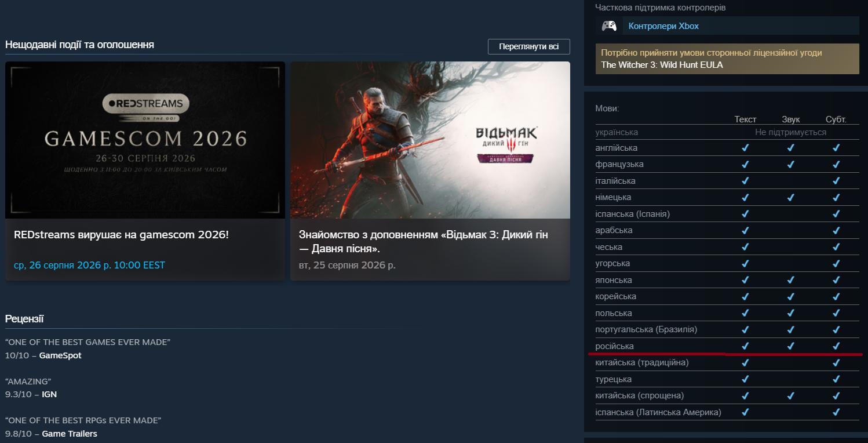Click the Звук checkmark in the португальська (Бразилія) row

790,329
